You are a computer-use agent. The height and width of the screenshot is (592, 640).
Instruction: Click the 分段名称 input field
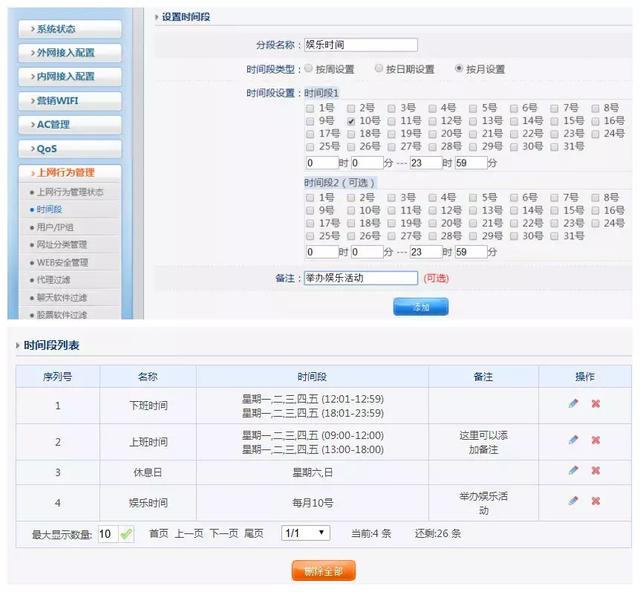[360, 45]
